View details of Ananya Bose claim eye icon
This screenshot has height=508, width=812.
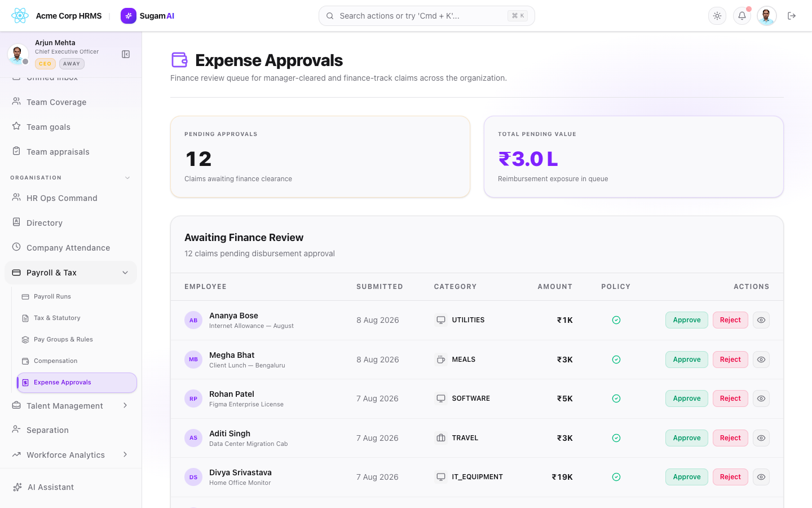761,320
